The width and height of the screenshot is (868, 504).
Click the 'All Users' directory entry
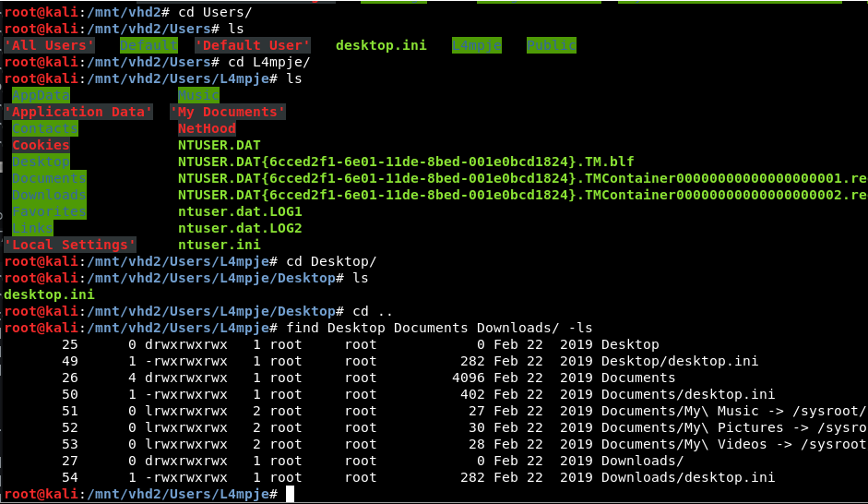49,45
